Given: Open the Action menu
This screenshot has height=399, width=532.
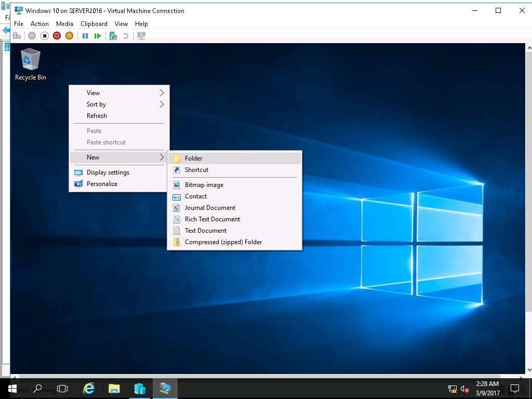Looking at the screenshot, I should [x=39, y=24].
